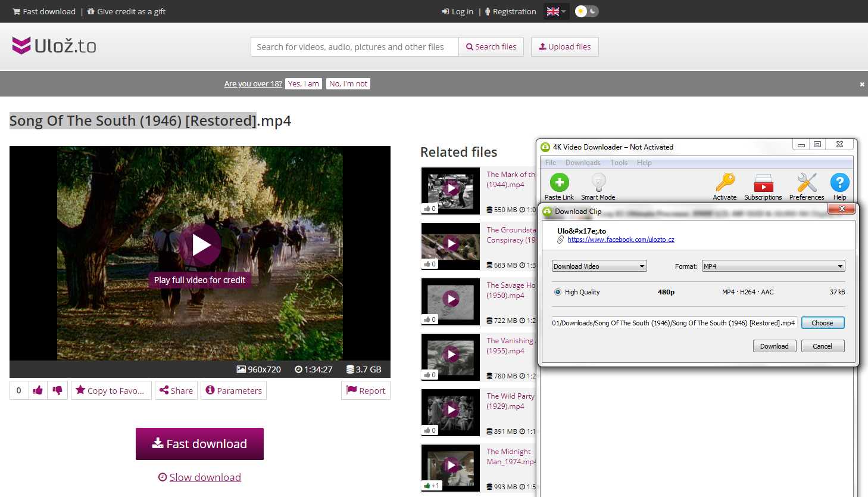Open the 'Are you over 18?' link

point(253,84)
